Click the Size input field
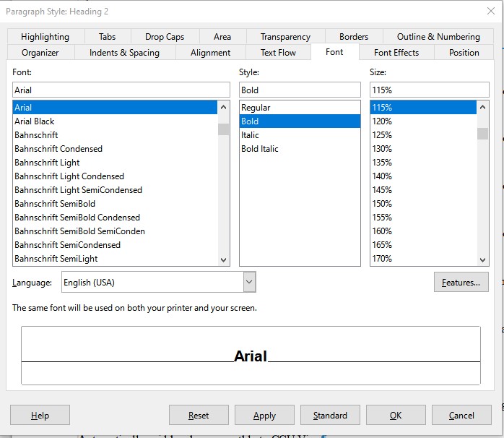Viewport: 504px width, 438px height. point(429,90)
